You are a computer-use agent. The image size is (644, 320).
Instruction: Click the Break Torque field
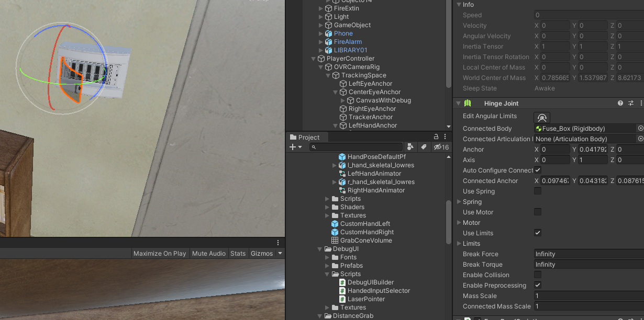[x=589, y=265]
